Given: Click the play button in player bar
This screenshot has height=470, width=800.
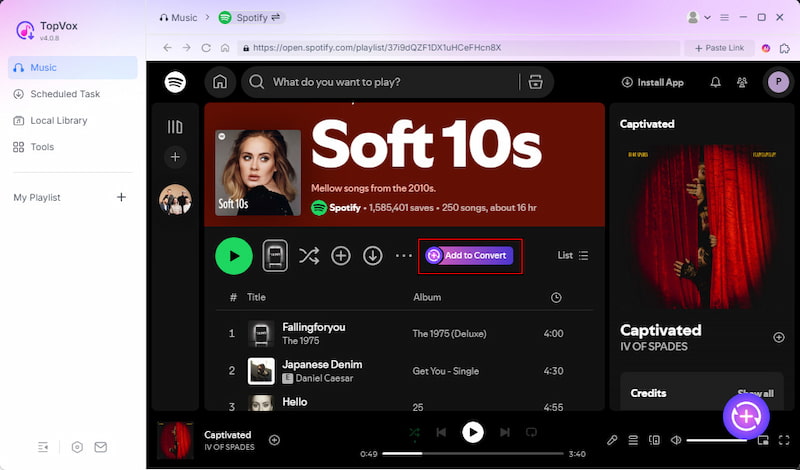Looking at the screenshot, I should point(473,433).
